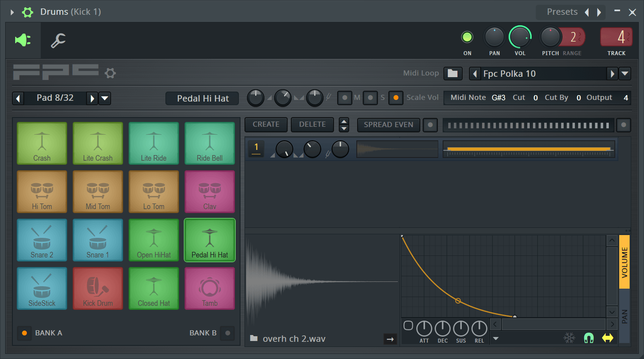Image resolution: width=644 pixels, height=359 pixels.
Task: Click the Cut By value
Action: [578, 98]
